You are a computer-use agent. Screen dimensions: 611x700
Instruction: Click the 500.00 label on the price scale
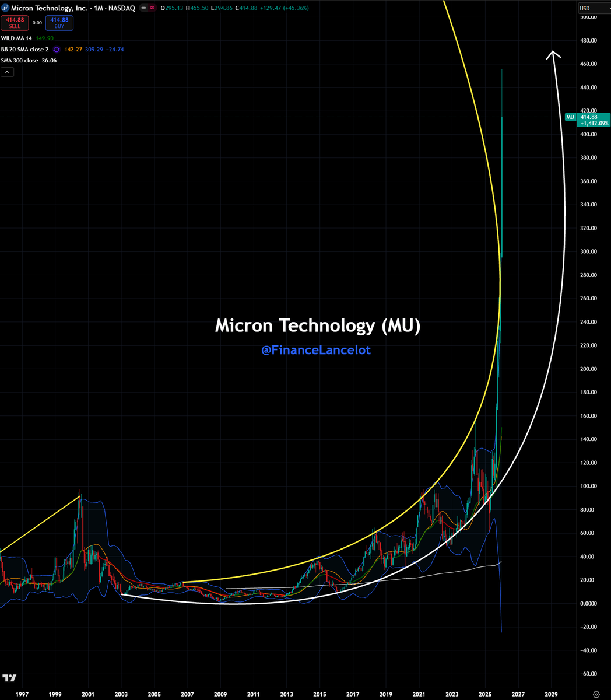tap(588, 17)
